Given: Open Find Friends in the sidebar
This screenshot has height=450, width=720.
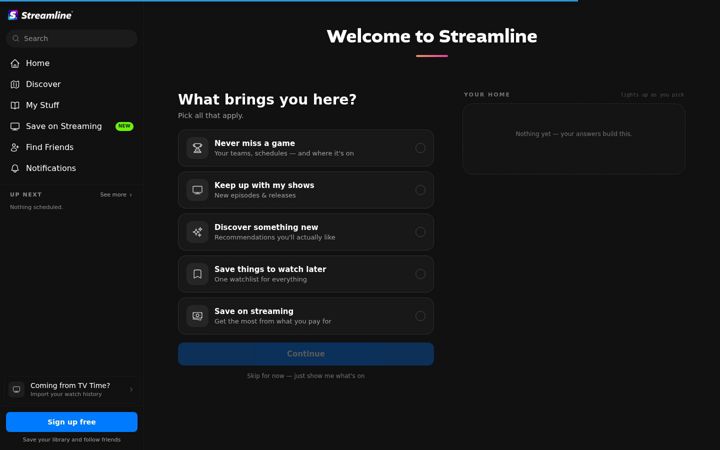Looking at the screenshot, I should [72, 147].
